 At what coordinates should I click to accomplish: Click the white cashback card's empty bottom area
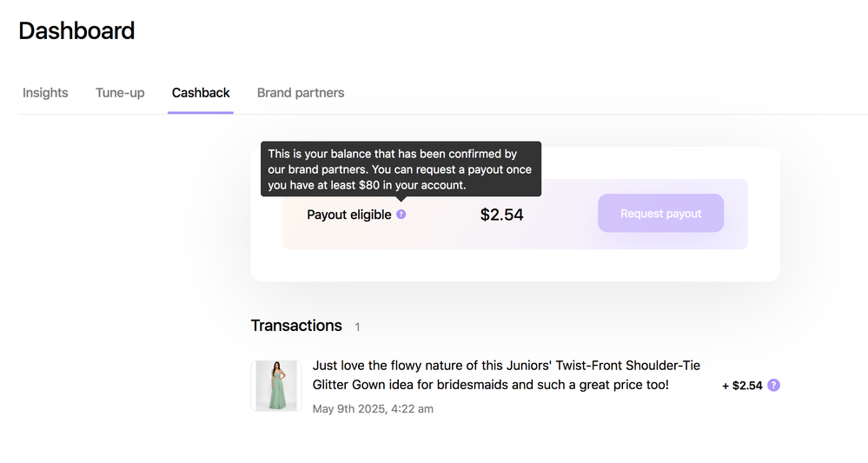pos(515,266)
